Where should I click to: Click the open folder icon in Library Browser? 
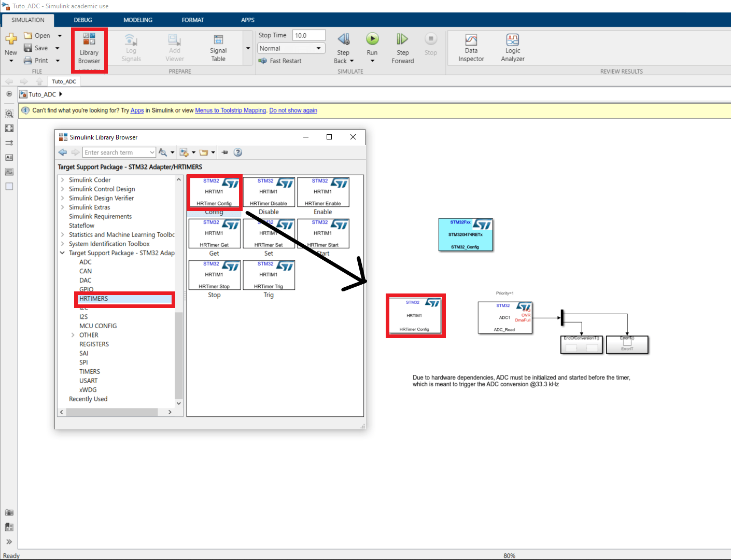[x=204, y=152]
